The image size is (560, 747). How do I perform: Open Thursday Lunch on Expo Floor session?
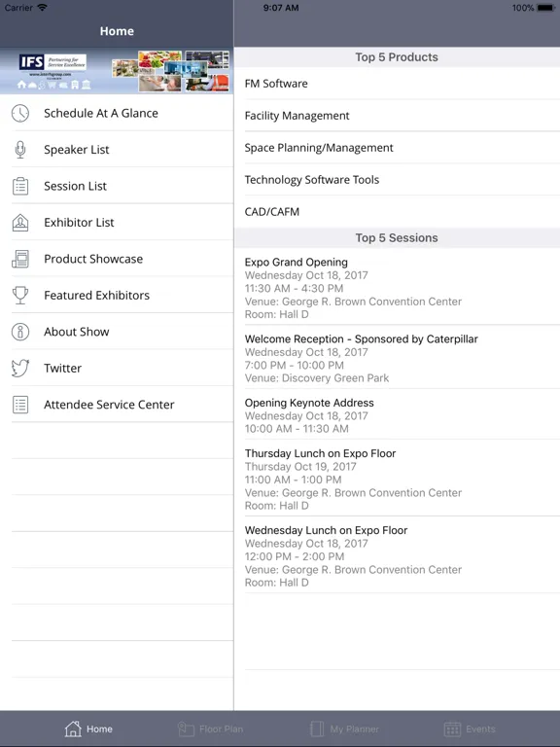coord(397,479)
